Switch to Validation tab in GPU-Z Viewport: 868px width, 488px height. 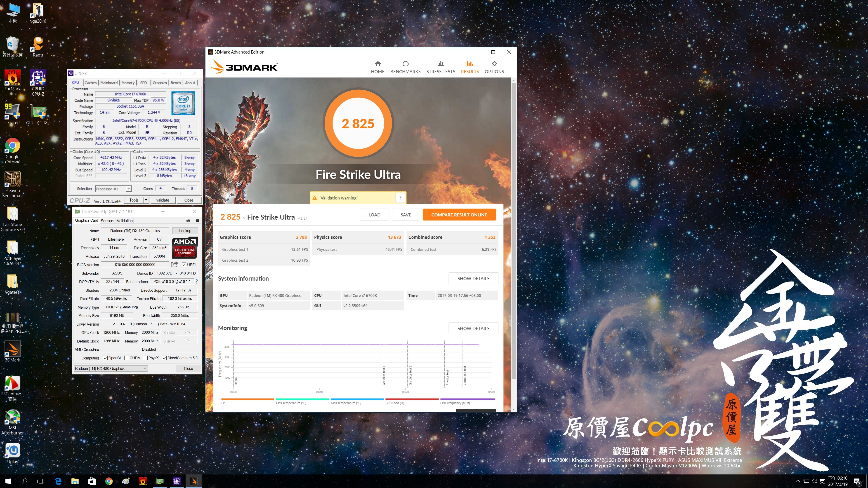pyautogui.click(x=125, y=221)
